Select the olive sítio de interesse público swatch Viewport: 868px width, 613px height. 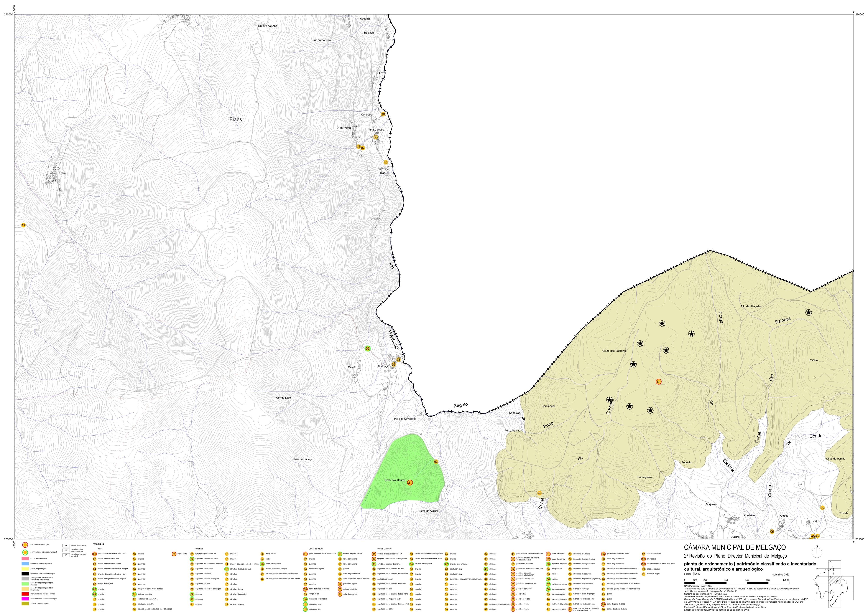pyautogui.click(x=25, y=603)
